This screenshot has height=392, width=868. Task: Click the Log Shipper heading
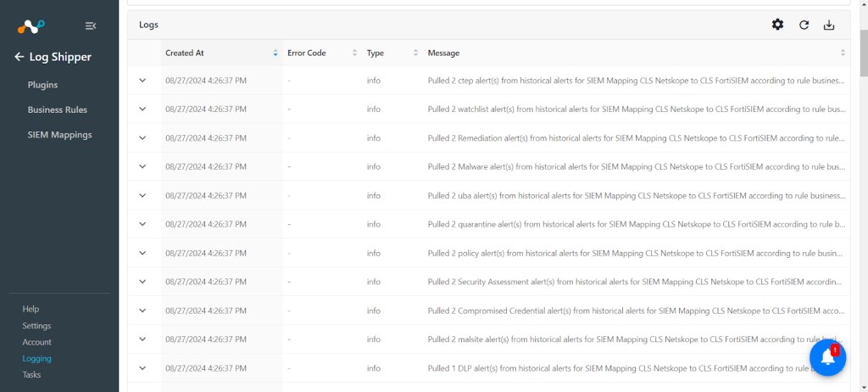pos(60,57)
